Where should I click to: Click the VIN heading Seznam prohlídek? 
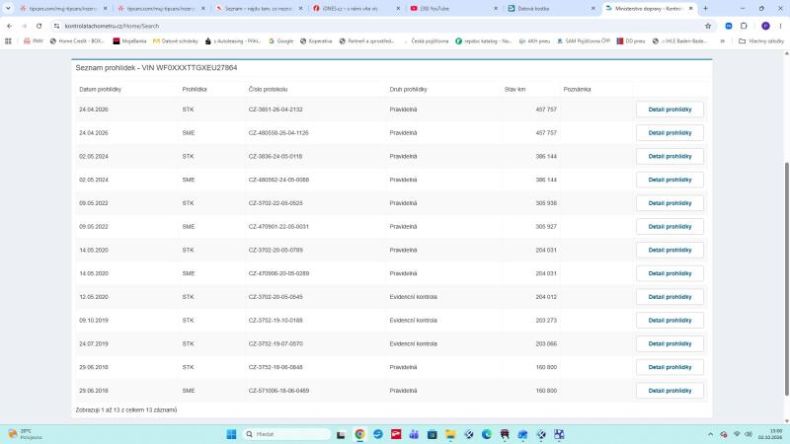(x=156, y=68)
